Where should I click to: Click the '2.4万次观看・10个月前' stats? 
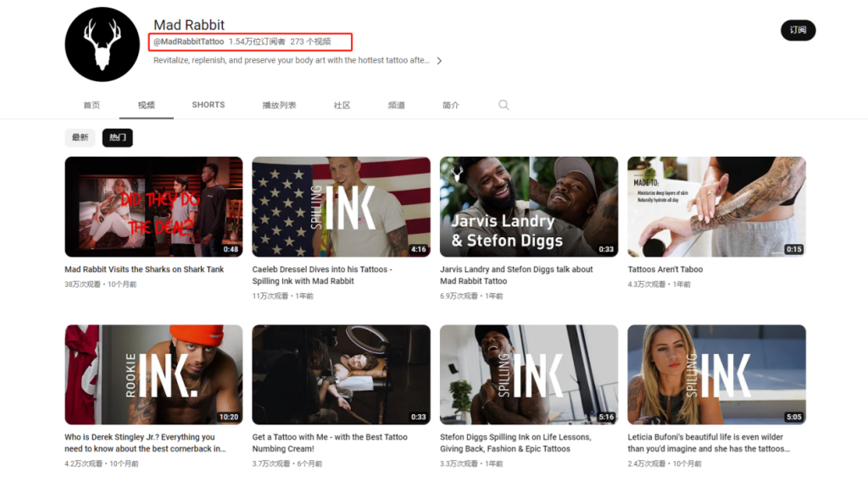(x=665, y=463)
